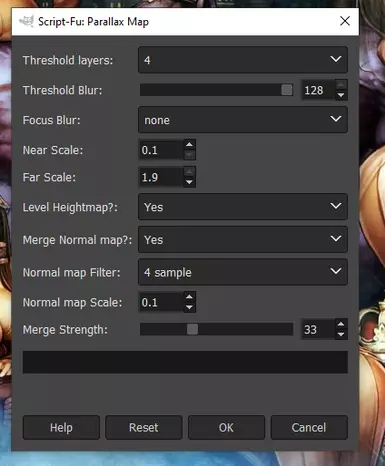Open the Merge Normal map? dropdown
This screenshot has width=385, height=466.
pos(243,239)
